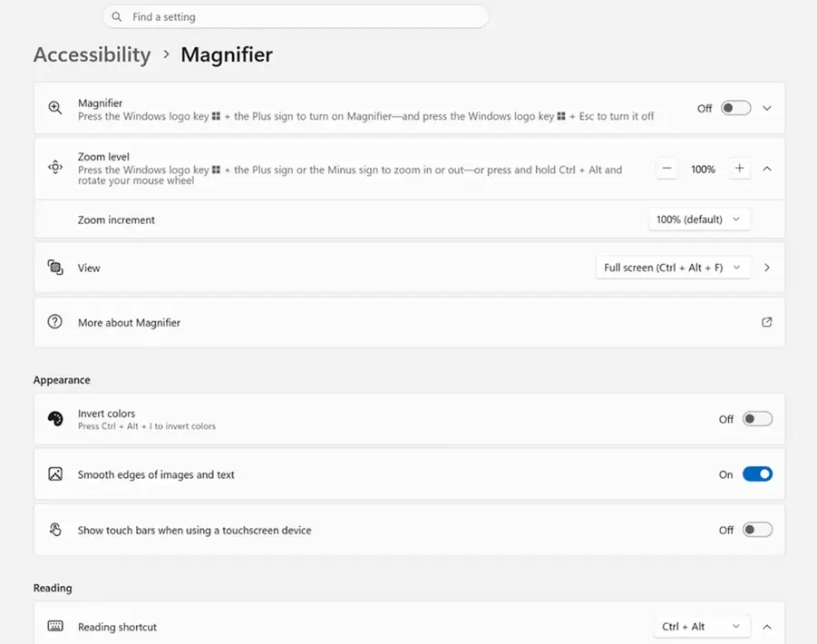This screenshot has width=817, height=644.
Task: Click the touch hand icon for touch bars
Action: (x=55, y=530)
